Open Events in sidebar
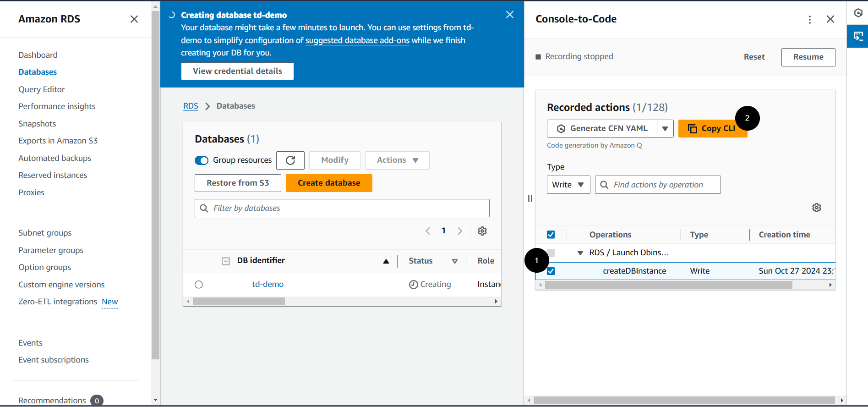 (x=30, y=343)
